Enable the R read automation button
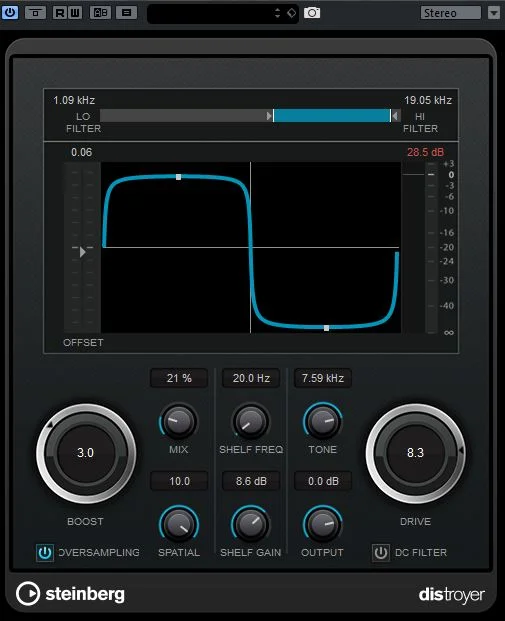The image size is (505, 621). point(59,13)
